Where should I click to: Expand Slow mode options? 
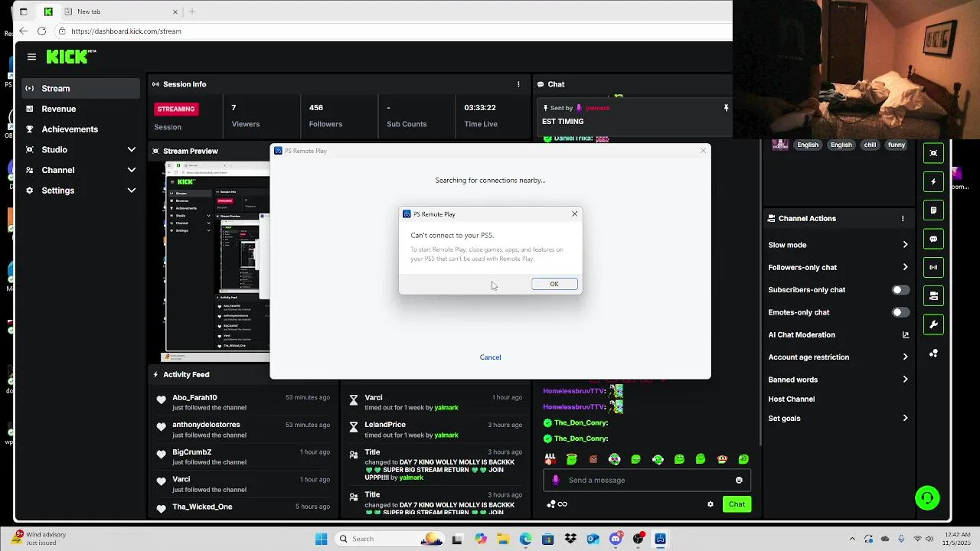coord(838,245)
